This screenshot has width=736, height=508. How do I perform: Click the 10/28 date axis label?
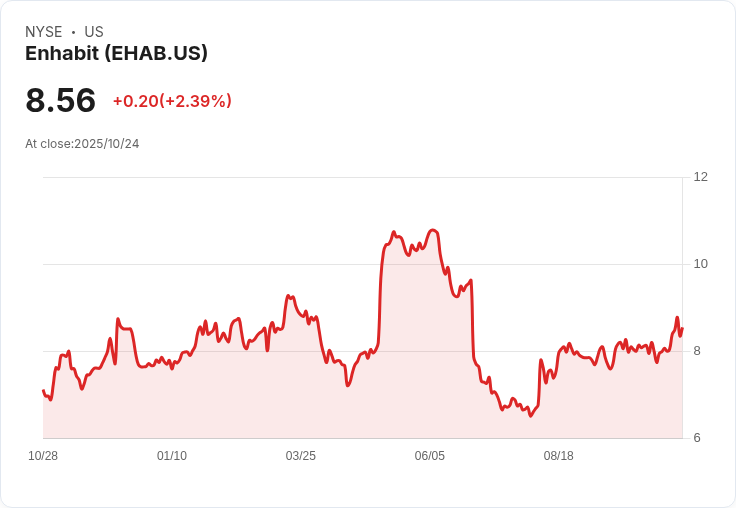(x=43, y=456)
